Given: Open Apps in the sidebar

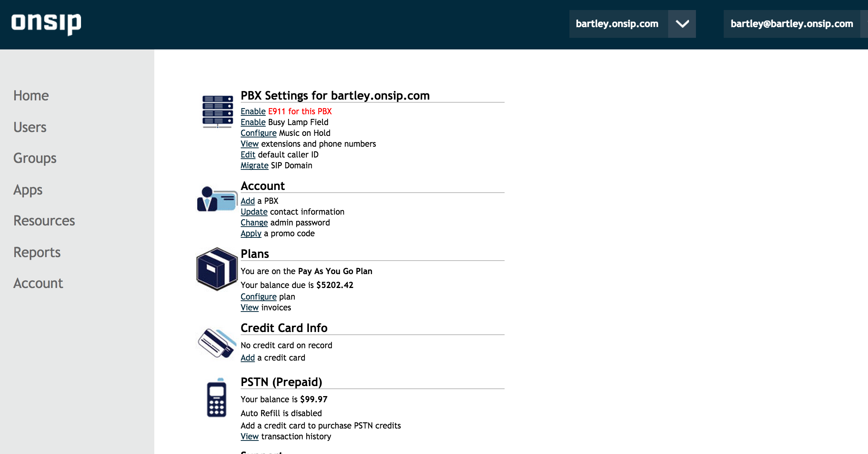Looking at the screenshot, I should point(28,190).
